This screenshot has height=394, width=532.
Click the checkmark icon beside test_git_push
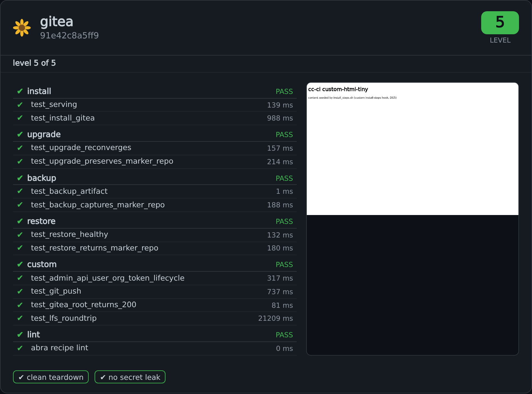click(x=20, y=292)
